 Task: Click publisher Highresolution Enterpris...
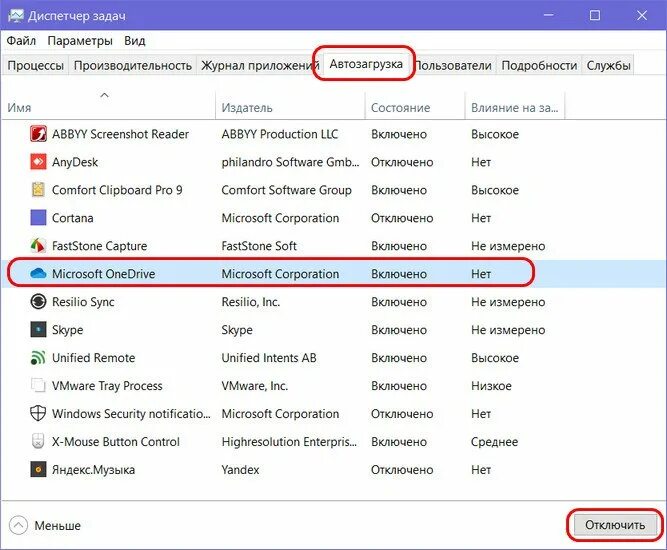(289, 442)
